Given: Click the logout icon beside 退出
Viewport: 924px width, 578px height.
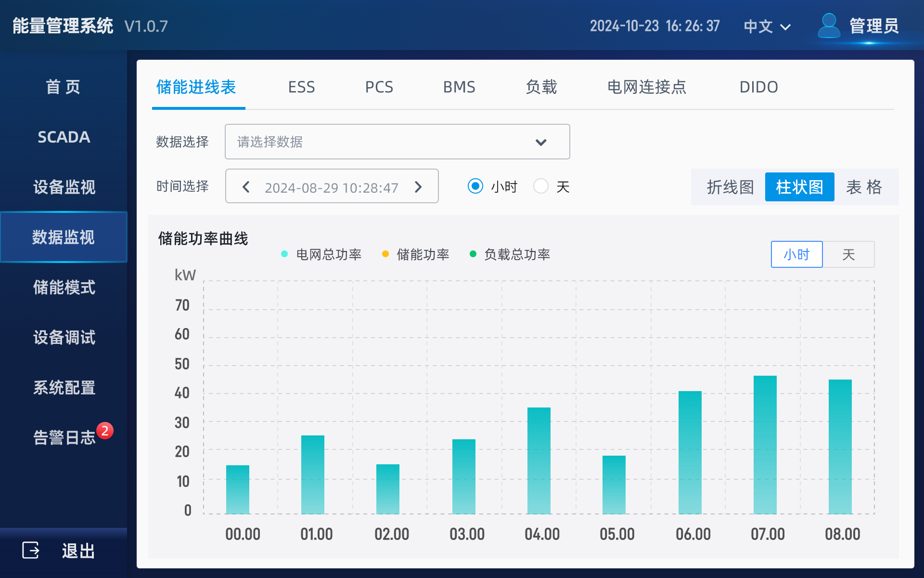Looking at the screenshot, I should (x=30, y=550).
